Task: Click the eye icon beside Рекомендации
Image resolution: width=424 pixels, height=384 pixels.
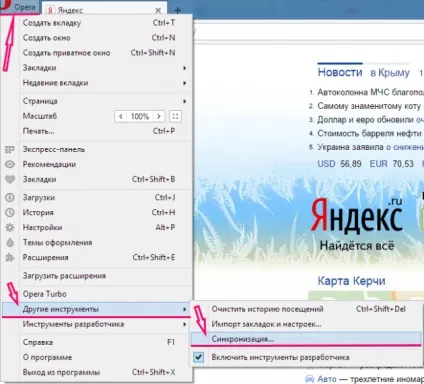Action: (10, 164)
